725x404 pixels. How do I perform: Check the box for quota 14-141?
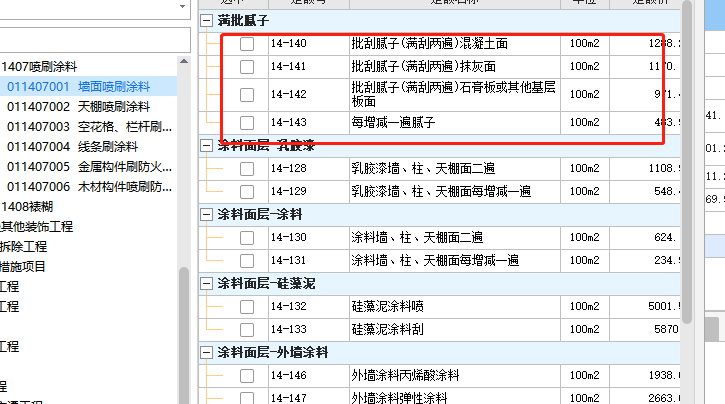pos(247,67)
